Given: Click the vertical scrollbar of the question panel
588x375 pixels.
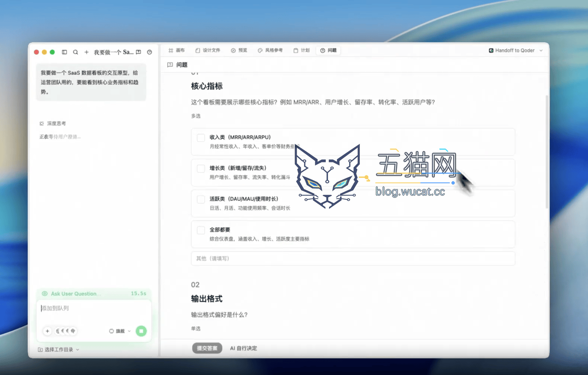Looking at the screenshot, I should tap(547, 152).
